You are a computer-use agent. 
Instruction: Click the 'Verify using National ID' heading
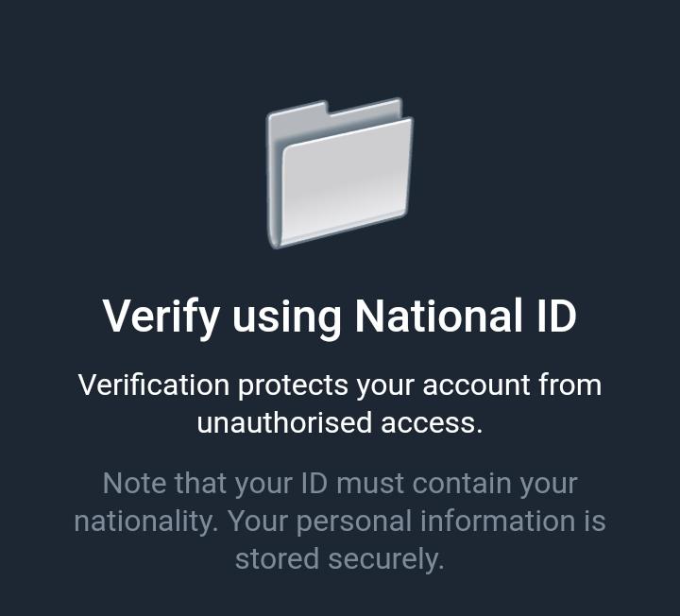click(340, 316)
